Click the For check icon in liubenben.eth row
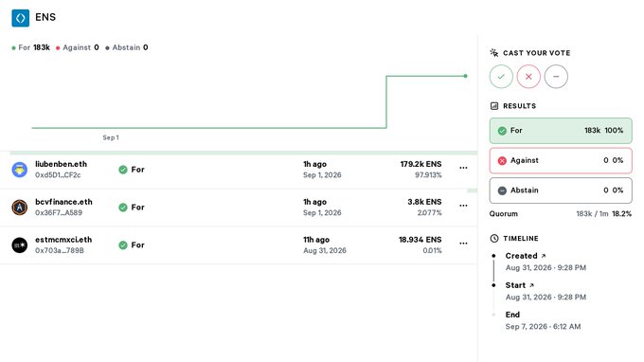This screenshot has height=362, width=644. click(x=123, y=170)
